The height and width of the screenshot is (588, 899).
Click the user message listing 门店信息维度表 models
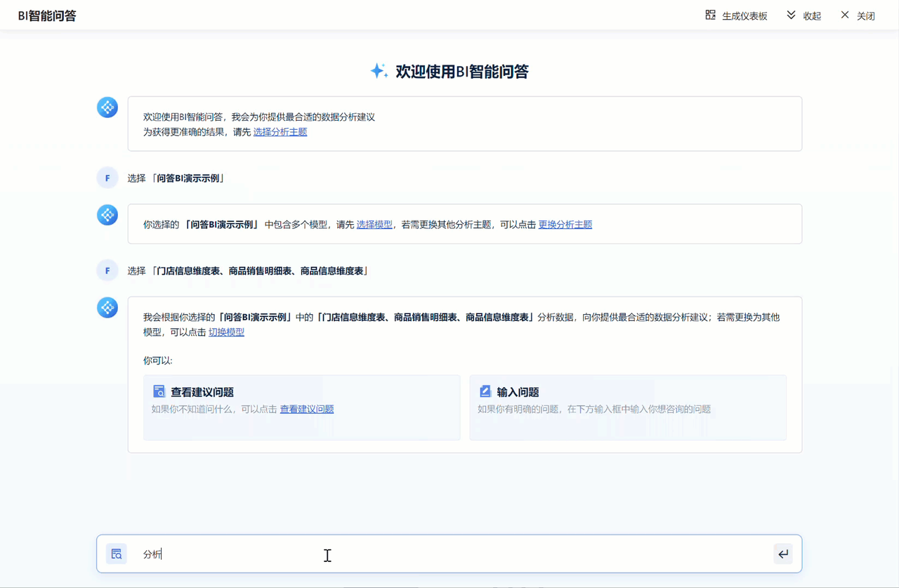click(249, 270)
